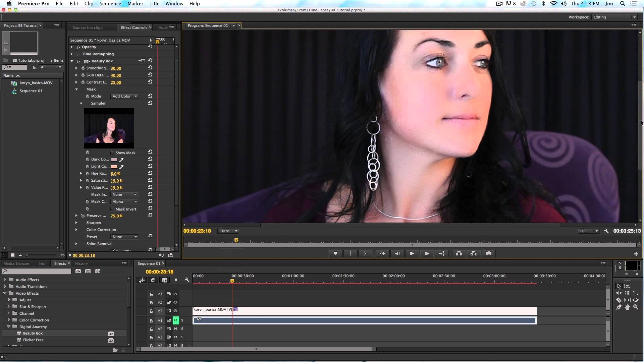Reset the Smoothing Amount parameter
This screenshot has height=362, width=644.
tap(150, 68)
